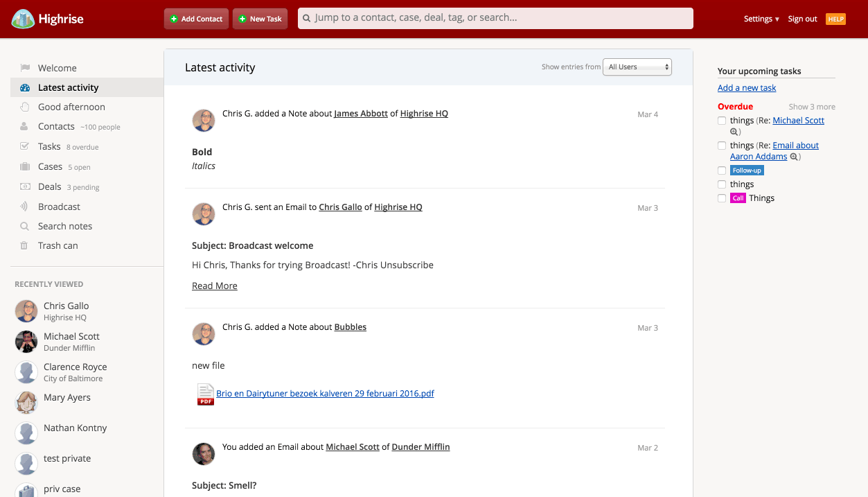Viewport: 868px width, 497px height.
Task: Check the Follow-up task checkbox
Action: pos(722,171)
